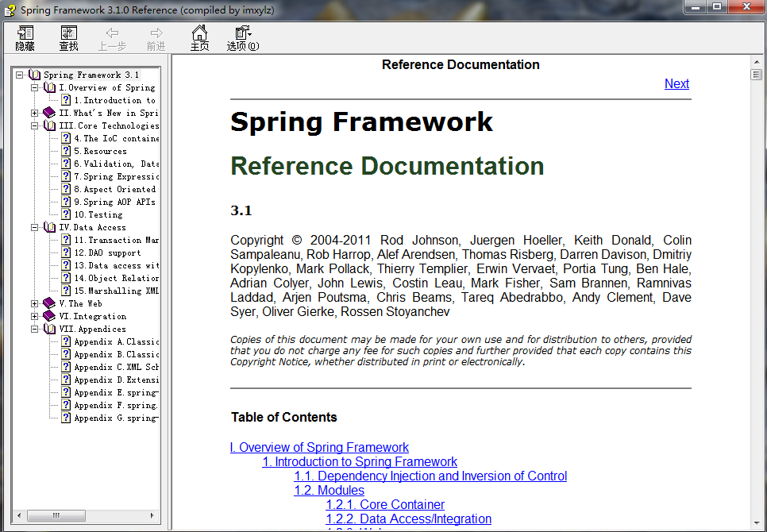Open 1.2.2. Data Access/Integration link

coord(408,519)
